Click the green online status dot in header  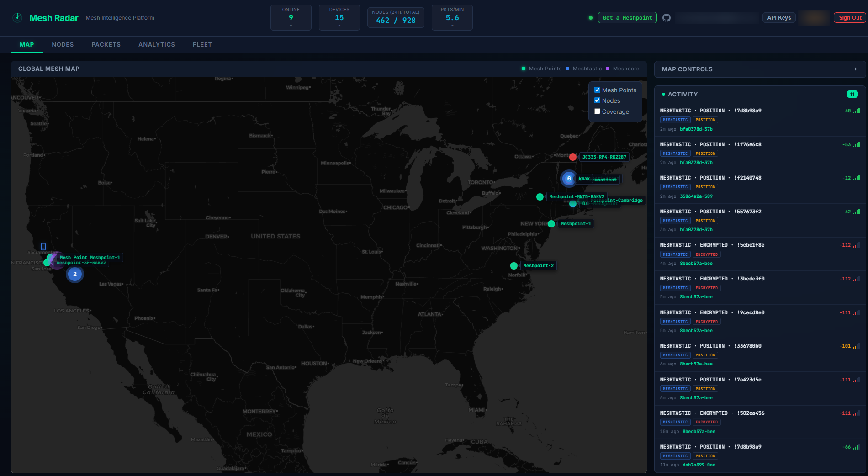point(591,18)
